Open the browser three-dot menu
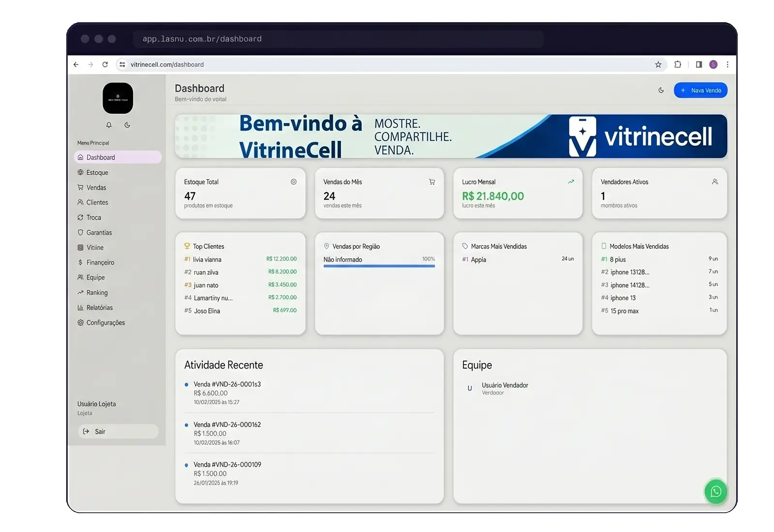This screenshot has height=532, width=774. (728, 64)
